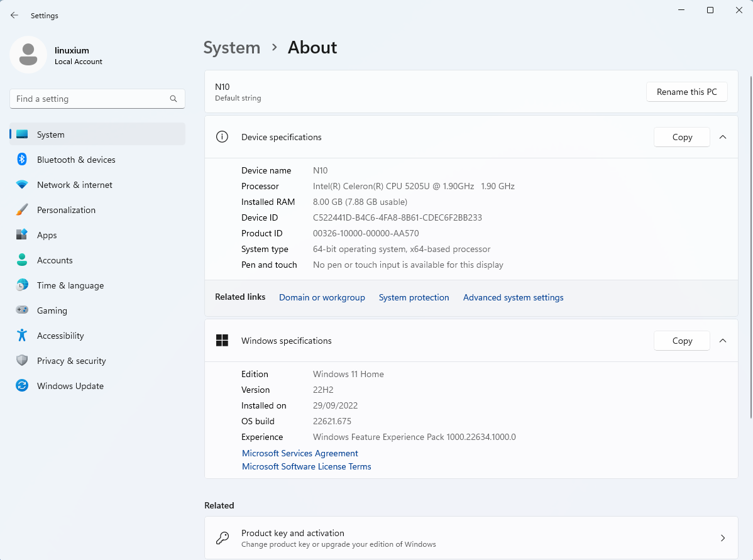Click the Apps icon in sidebar

pos(22,235)
